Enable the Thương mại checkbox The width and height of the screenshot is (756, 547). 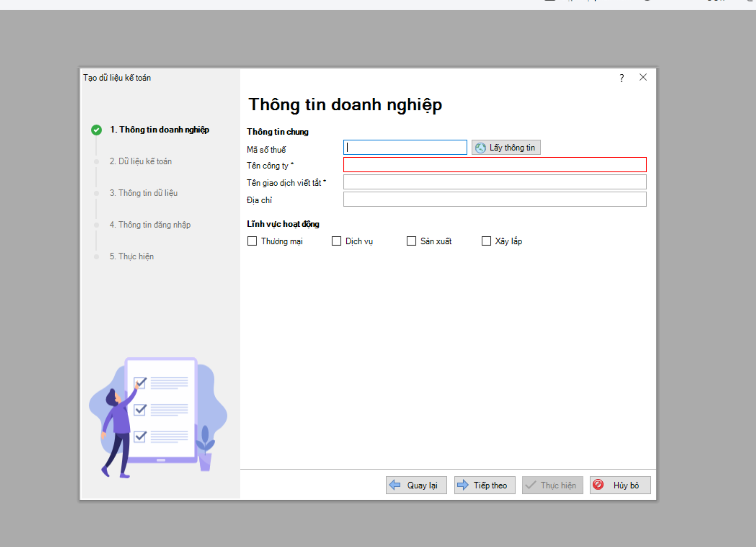click(252, 241)
